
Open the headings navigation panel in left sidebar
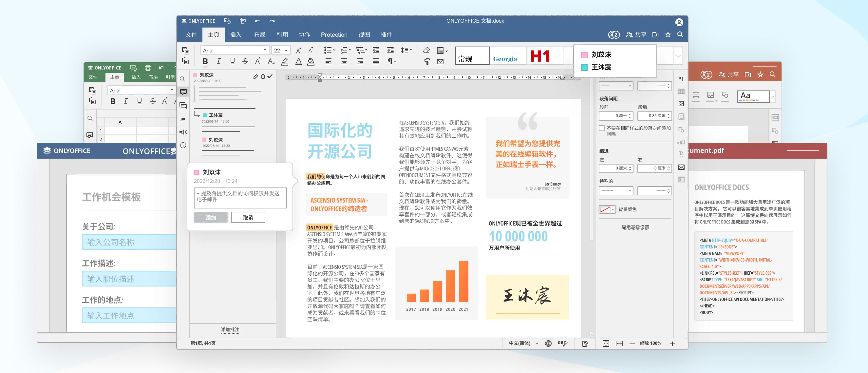click(183, 119)
